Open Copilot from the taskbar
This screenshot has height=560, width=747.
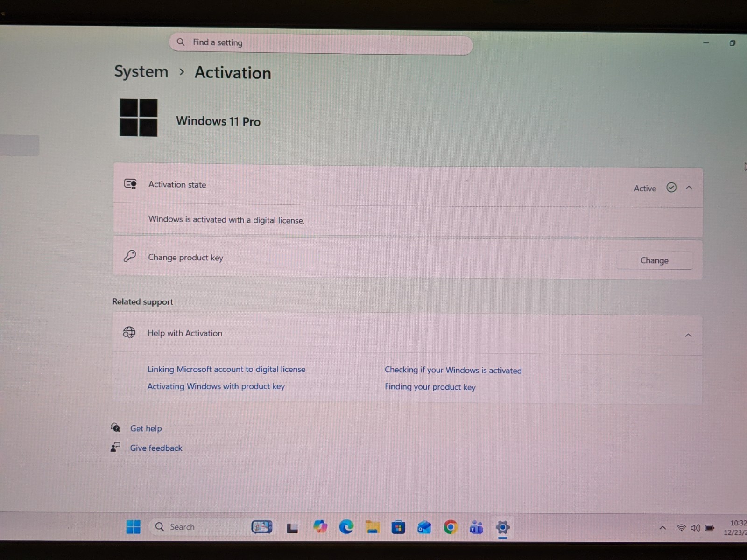point(320,527)
